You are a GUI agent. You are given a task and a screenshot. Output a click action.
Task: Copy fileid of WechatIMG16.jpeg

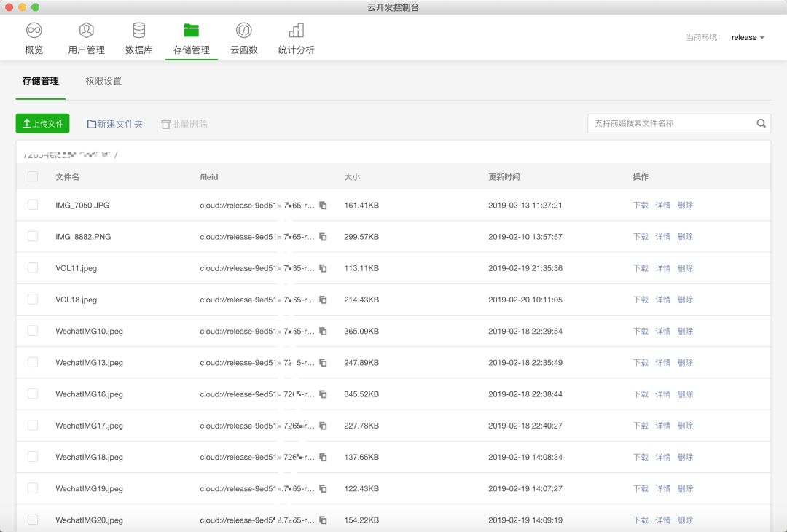324,394
